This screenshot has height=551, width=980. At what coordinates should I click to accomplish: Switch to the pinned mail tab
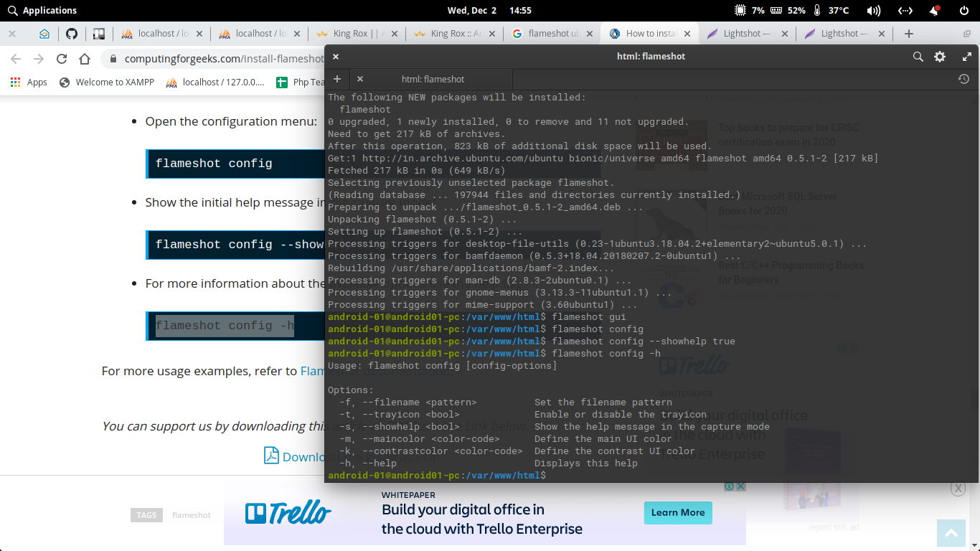click(44, 34)
